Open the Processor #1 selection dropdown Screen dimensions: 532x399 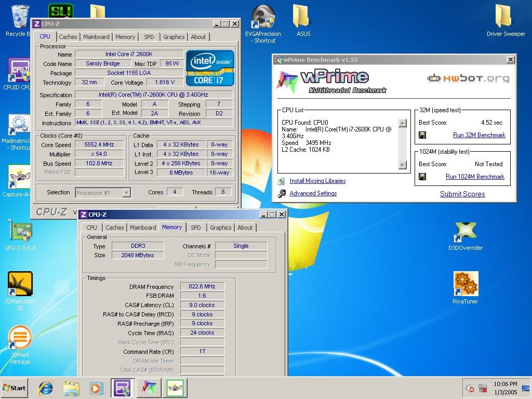click(x=127, y=193)
